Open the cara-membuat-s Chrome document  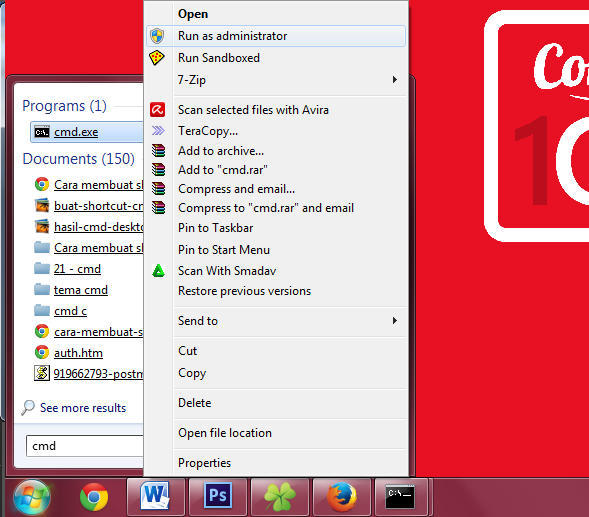(x=98, y=332)
